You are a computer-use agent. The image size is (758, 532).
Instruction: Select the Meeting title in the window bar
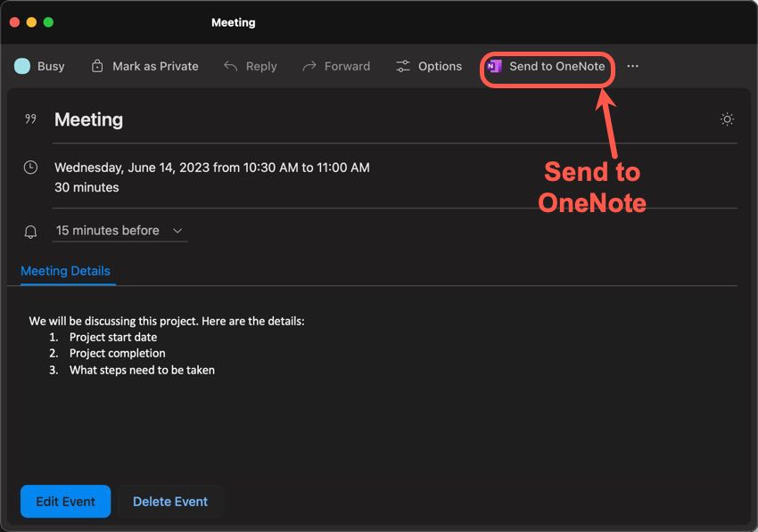(233, 21)
